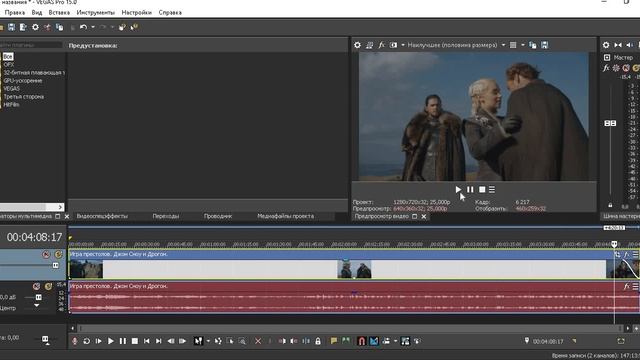Toggle Lock Event padlock icon
Image resolution: width=640 pixels, height=360 pixels.
point(318,341)
